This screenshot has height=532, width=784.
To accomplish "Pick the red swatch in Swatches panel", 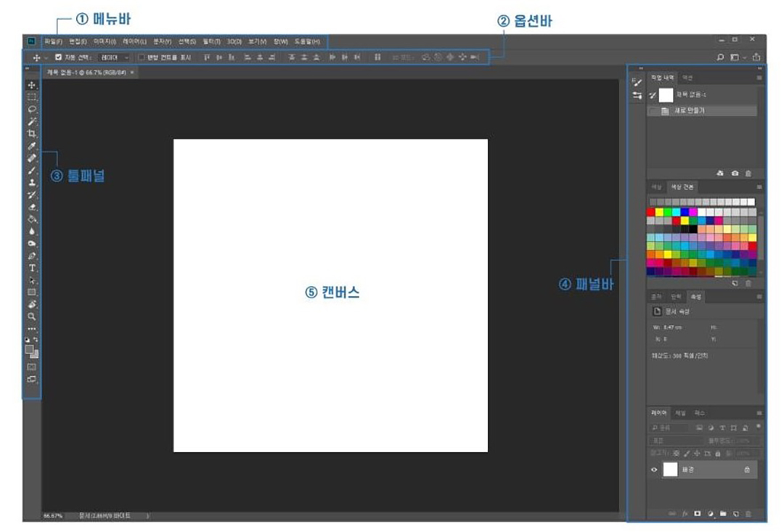I will tap(650, 213).
